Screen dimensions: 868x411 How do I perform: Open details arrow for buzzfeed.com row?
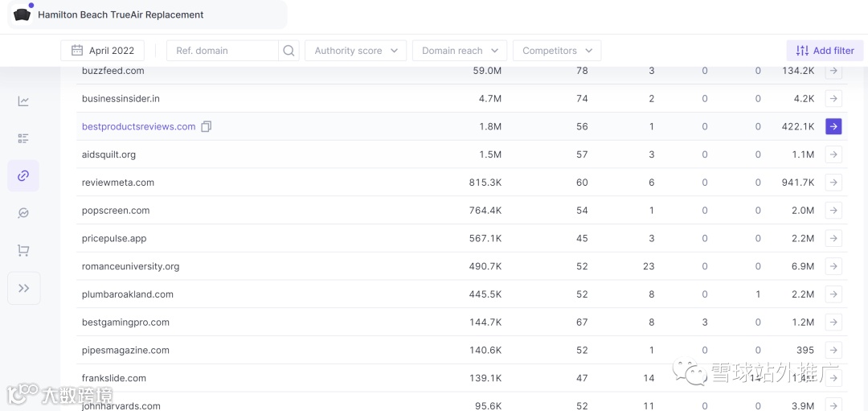pyautogui.click(x=833, y=71)
